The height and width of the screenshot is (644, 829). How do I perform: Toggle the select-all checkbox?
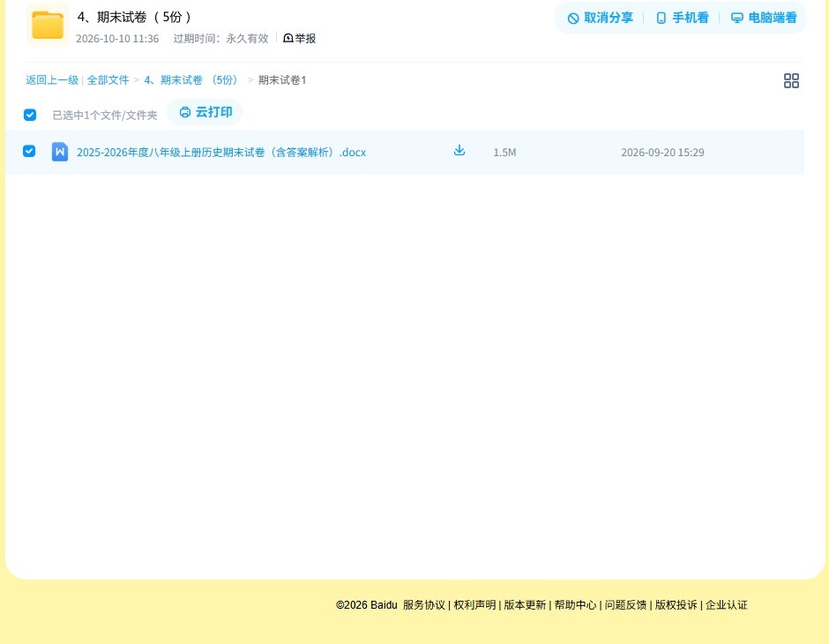coord(30,115)
